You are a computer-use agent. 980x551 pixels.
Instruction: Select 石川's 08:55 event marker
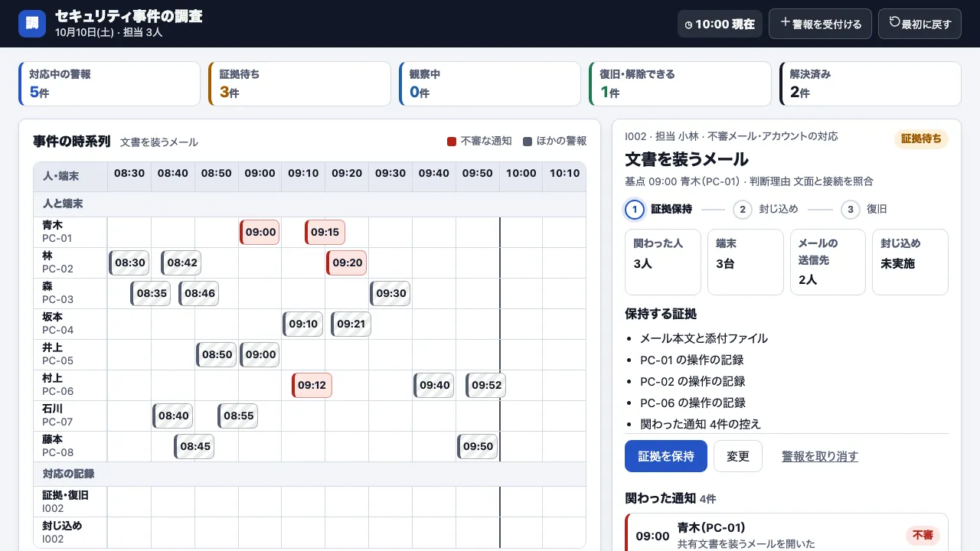238,416
